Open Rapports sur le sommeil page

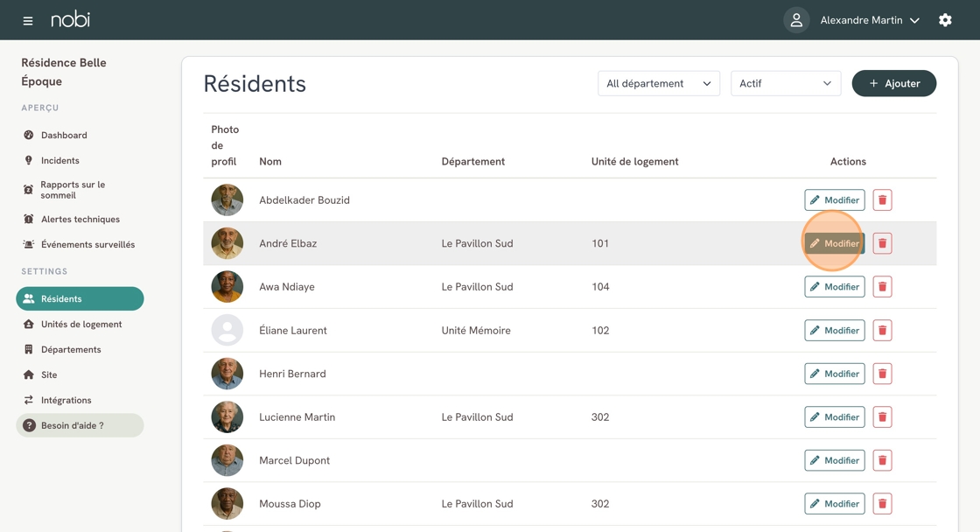coord(73,190)
